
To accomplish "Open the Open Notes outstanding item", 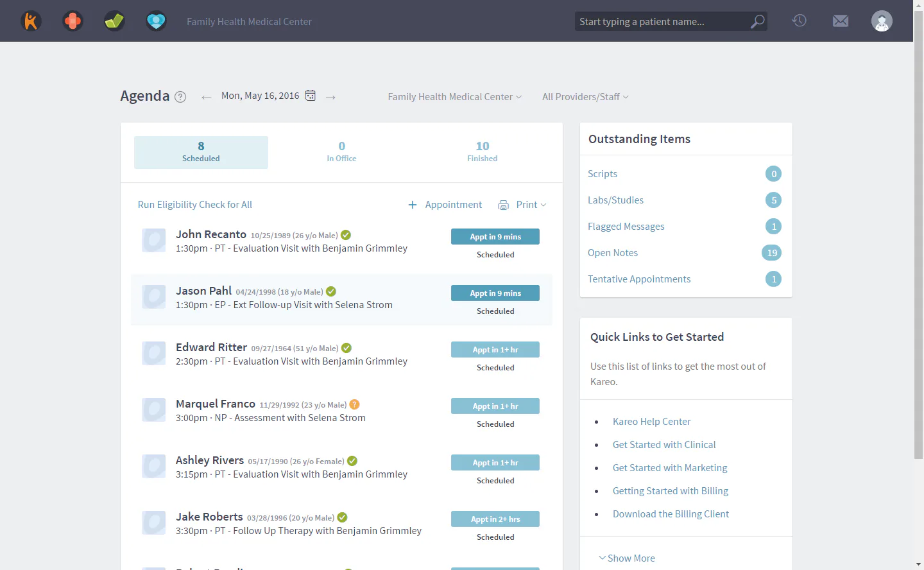I will point(613,252).
